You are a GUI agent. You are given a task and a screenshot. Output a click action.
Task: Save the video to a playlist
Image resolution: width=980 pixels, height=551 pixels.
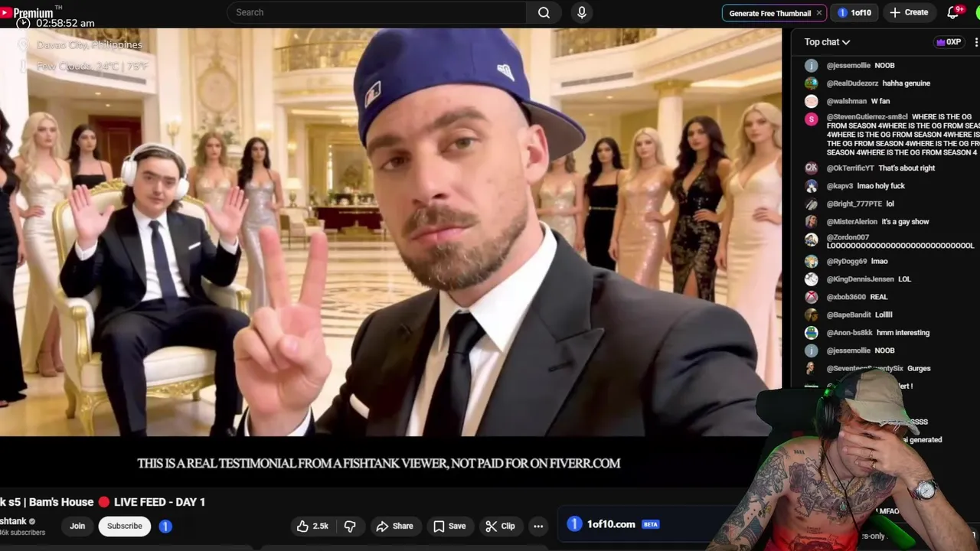[x=449, y=526]
